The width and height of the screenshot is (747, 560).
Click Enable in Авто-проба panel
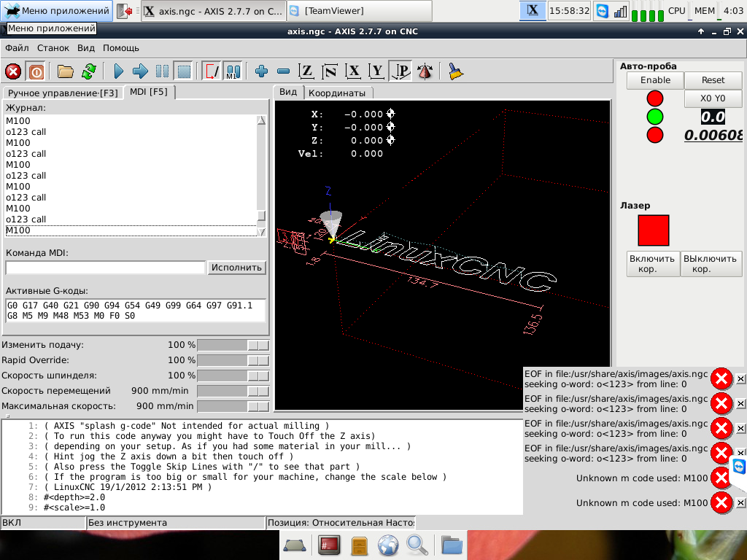click(x=655, y=80)
